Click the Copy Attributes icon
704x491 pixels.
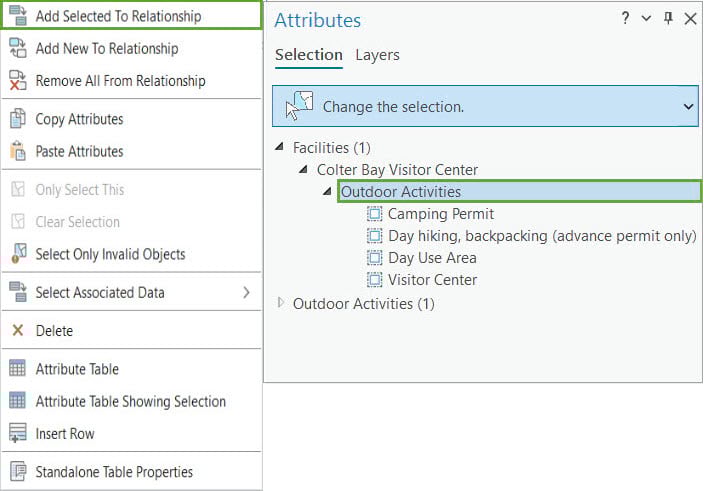tap(18, 118)
